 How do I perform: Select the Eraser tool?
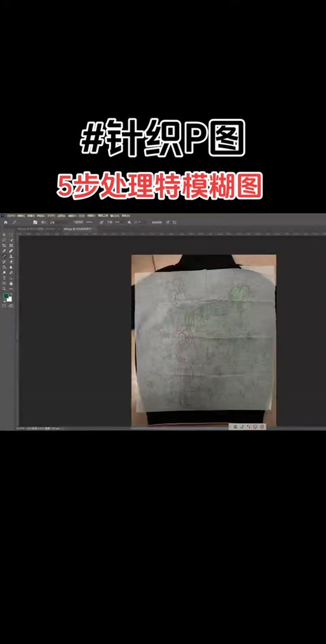[11, 262]
